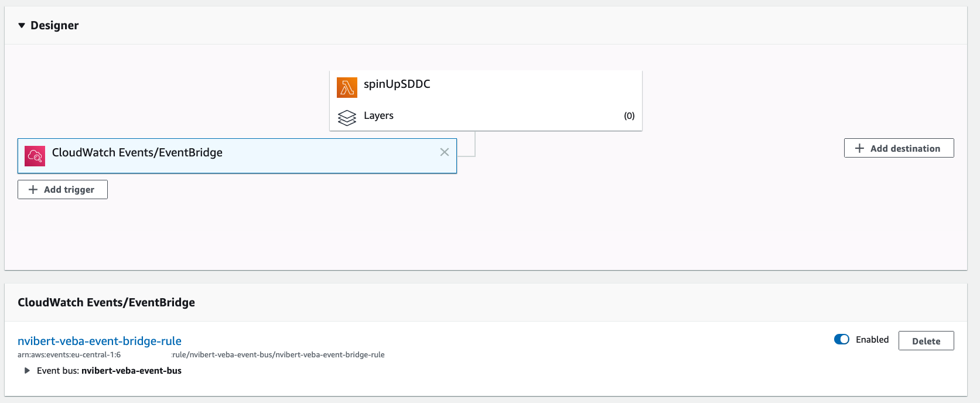The height and width of the screenshot is (403, 980).
Task: Click the Enabled label beside the switch
Action: coord(872,340)
